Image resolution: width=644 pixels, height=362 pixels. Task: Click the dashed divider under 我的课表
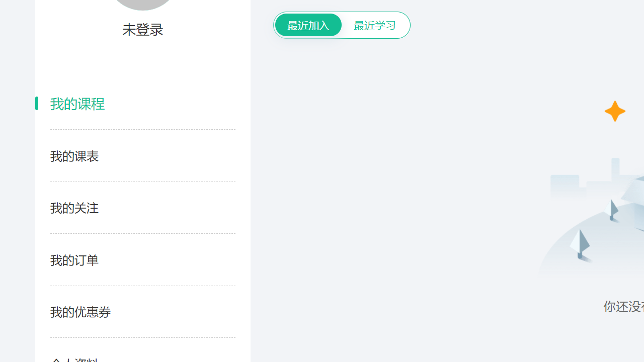click(x=142, y=182)
